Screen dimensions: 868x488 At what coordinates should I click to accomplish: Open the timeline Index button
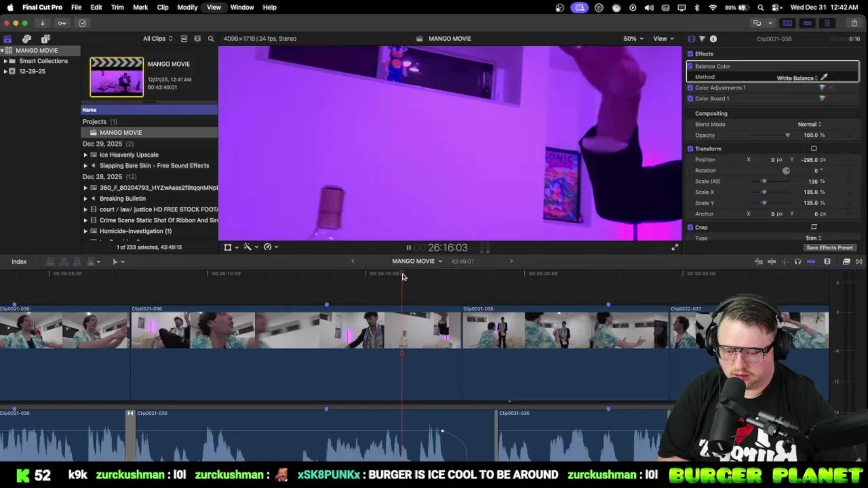point(19,262)
